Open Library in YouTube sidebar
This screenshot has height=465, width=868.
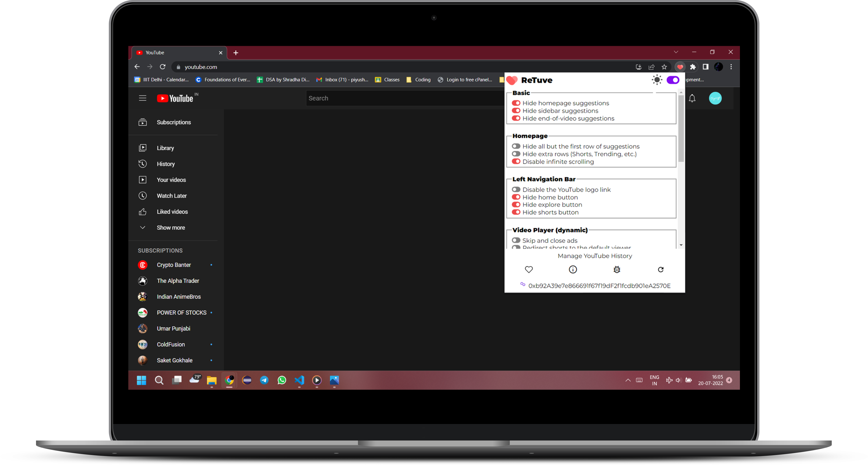click(x=166, y=147)
